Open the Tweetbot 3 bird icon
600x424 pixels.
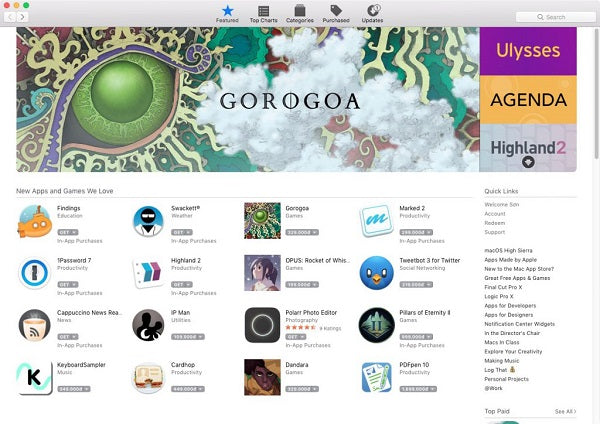(377, 273)
